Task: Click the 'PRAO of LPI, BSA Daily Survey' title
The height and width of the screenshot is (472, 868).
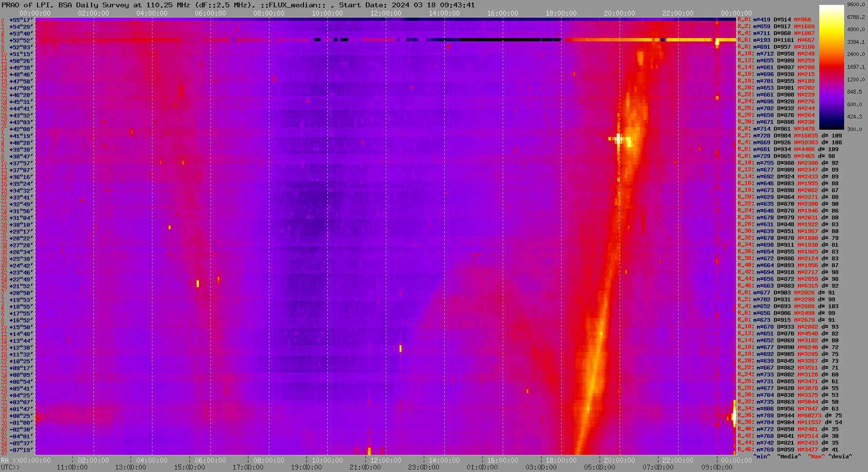Action: (65, 5)
